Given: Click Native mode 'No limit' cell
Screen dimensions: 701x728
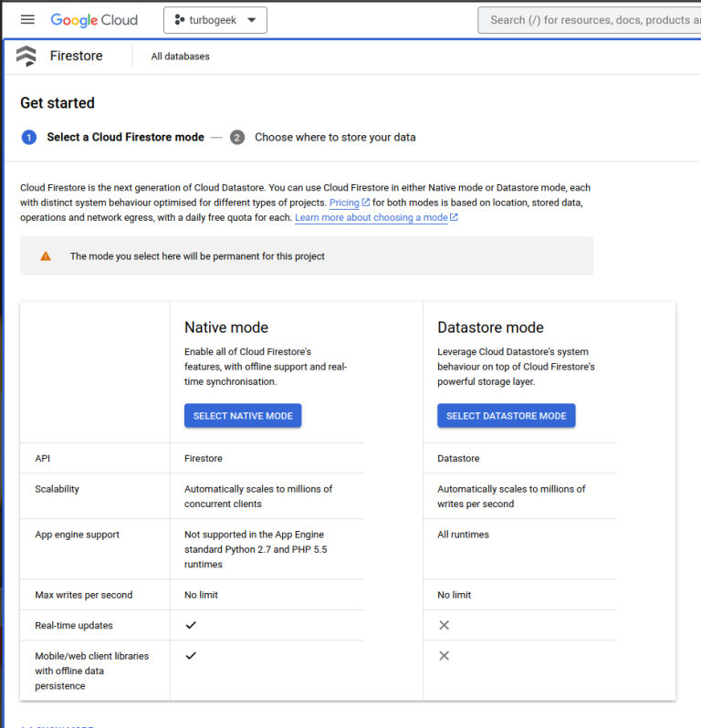Looking at the screenshot, I should pos(201,595).
